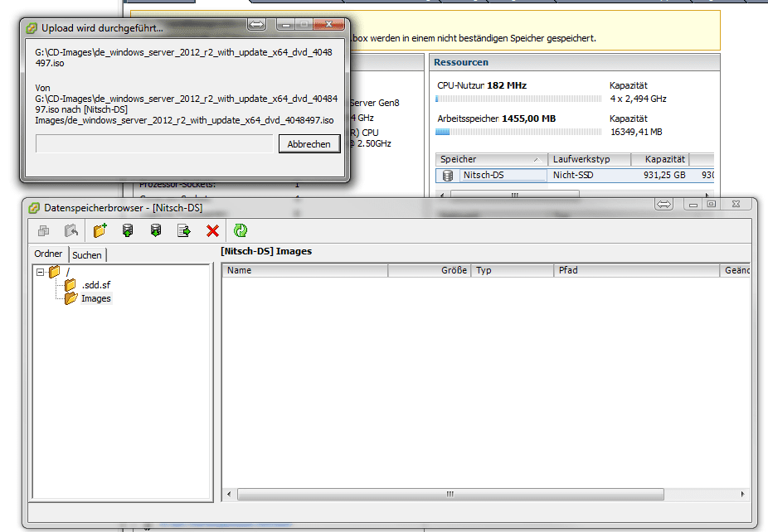Click the red X delete icon
This screenshot has width=768, height=532.
click(x=212, y=230)
